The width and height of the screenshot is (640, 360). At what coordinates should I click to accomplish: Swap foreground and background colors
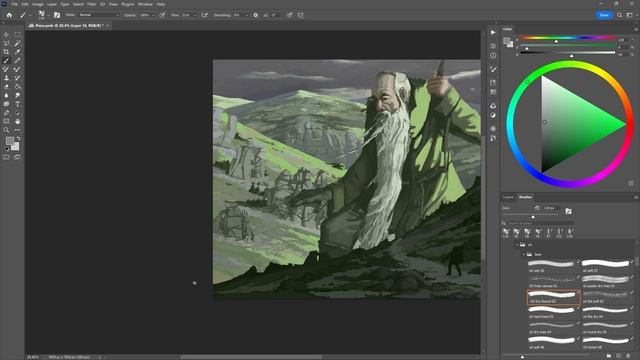coord(18,139)
